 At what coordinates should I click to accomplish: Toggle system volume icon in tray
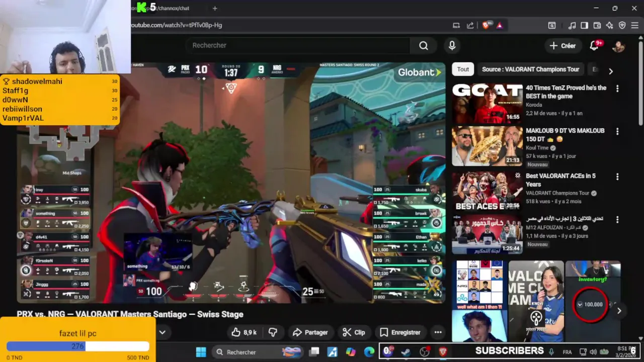tap(593, 352)
